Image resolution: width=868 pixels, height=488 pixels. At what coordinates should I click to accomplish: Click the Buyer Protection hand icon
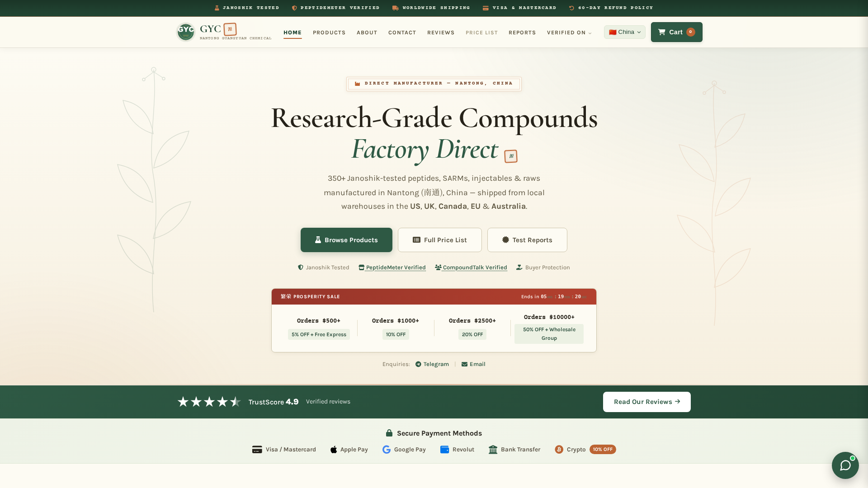(x=519, y=267)
